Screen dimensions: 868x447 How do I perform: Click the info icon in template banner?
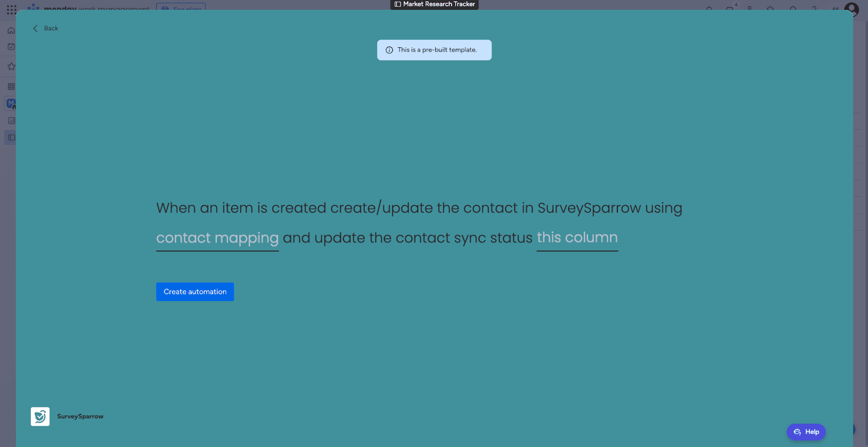[389, 50]
